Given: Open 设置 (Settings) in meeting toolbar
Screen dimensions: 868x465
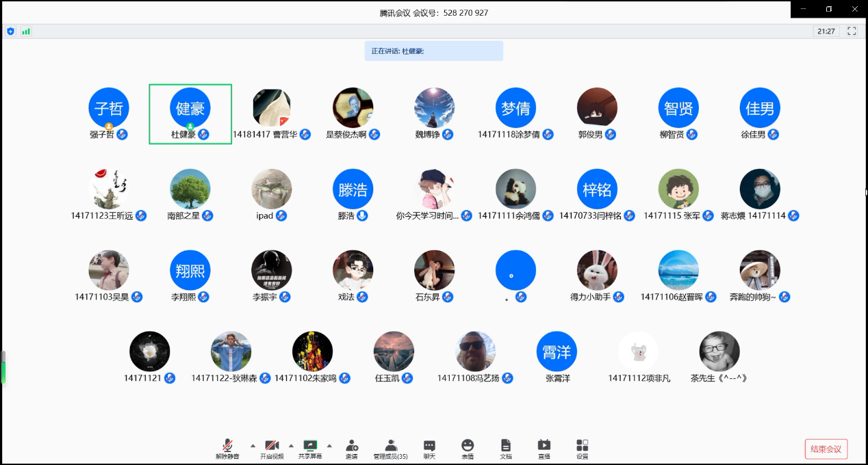Looking at the screenshot, I should [x=582, y=448].
